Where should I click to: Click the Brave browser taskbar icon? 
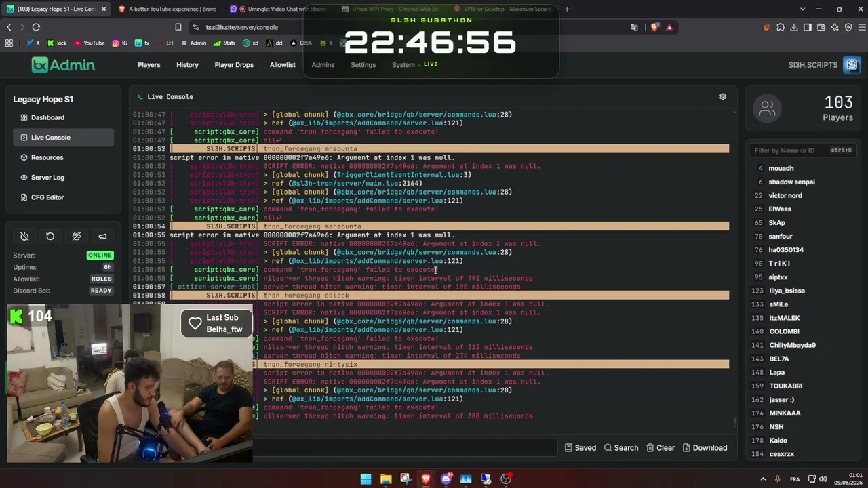click(x=425, y=479)
